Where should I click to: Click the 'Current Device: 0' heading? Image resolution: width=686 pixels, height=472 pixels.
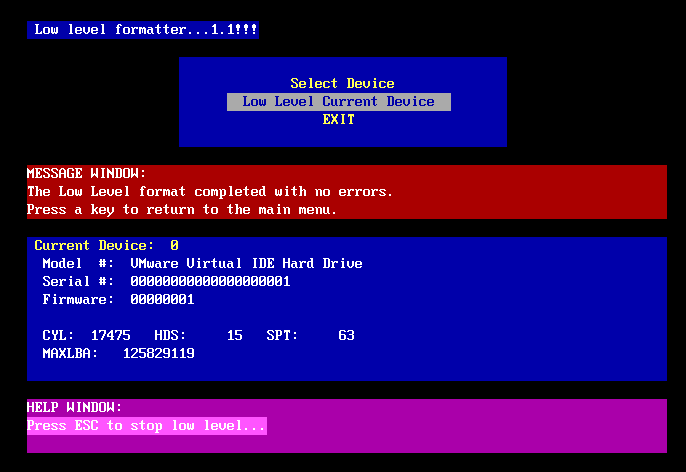[106, 245]
